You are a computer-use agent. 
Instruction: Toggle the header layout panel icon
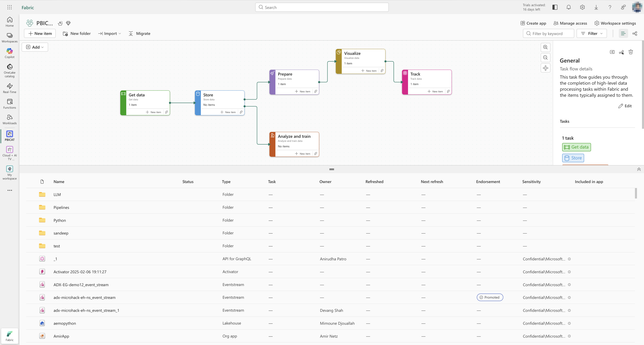point(555,7)
